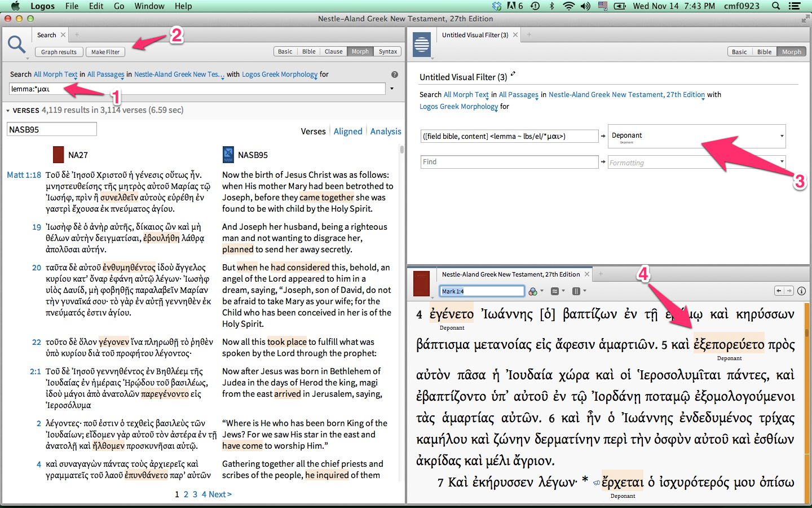
Task: Open Spotlight search icon
Action: pos(776,6)
